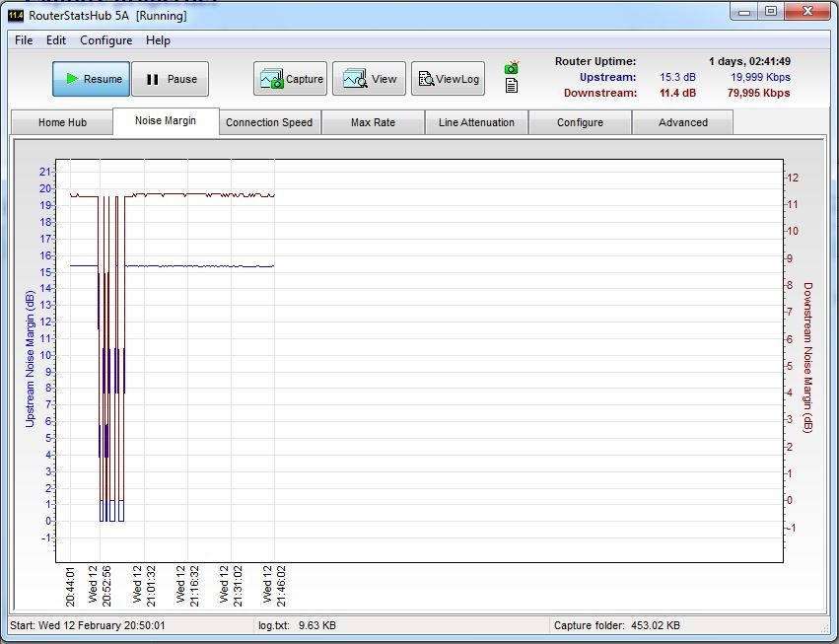
Task: Click the log.txt size status entry
Action: pyautogui.click(x=297, y=625)
